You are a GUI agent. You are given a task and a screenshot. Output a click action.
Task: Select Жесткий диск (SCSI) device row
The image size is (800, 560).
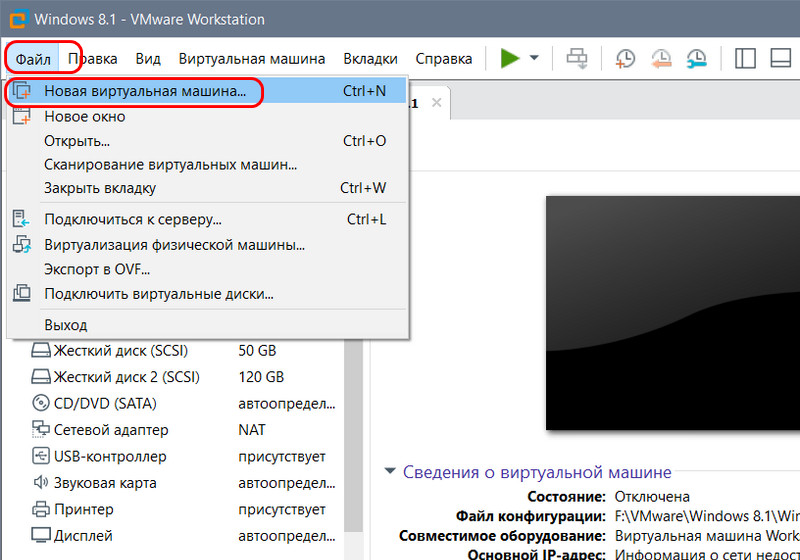pos(184,351)
